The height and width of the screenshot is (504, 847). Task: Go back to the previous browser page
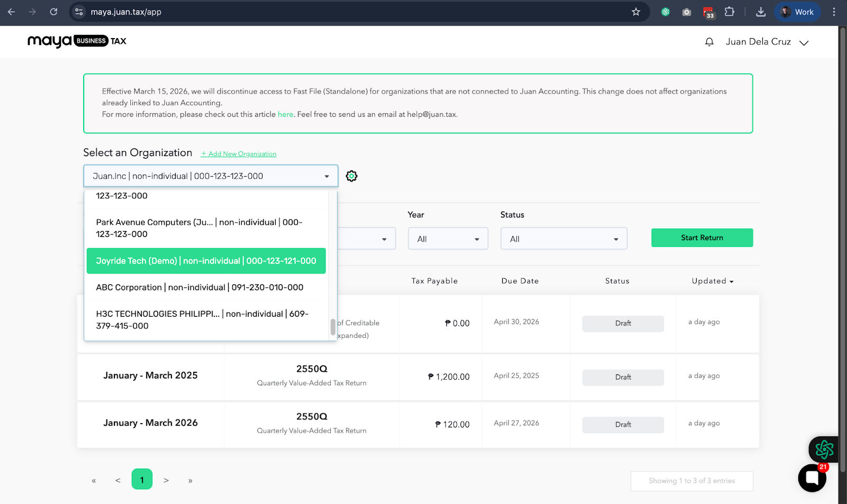click(11, 12)
